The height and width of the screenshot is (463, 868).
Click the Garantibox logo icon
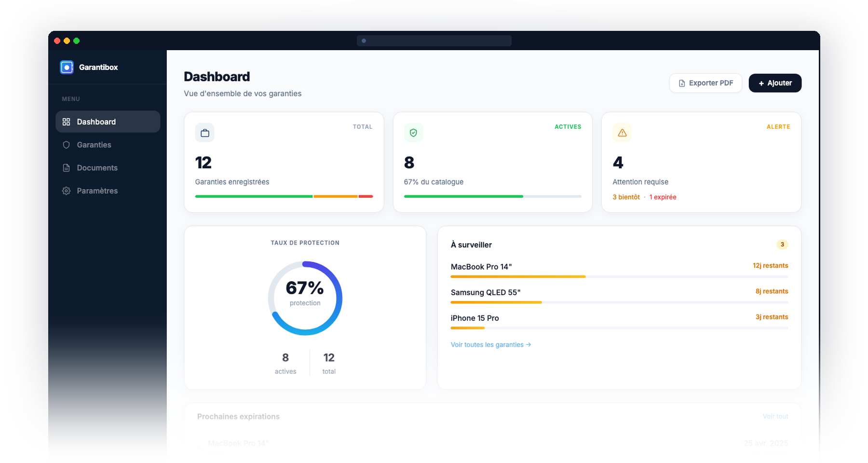[x=67, y=67]
